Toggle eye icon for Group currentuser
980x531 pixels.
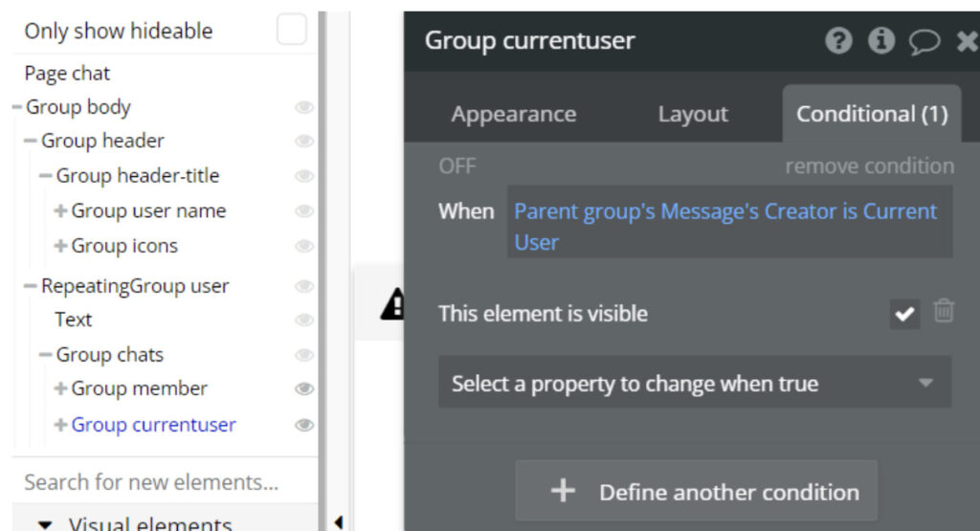click(304, 425)
